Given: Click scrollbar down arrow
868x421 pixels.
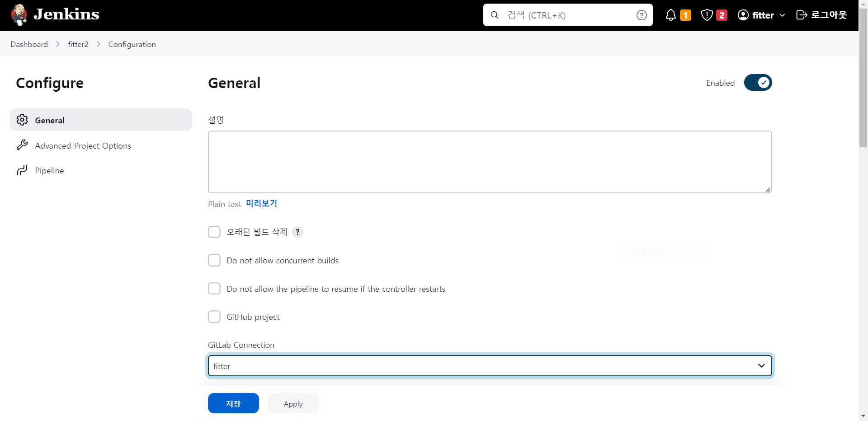Looking at the screenshot, I should 863,416.
